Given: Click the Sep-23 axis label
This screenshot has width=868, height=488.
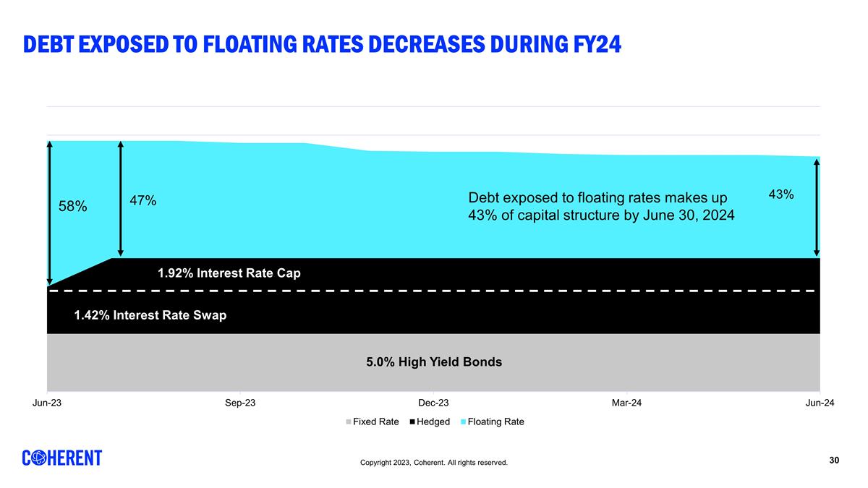Looking at the screenshot, I should click(240, 403).
